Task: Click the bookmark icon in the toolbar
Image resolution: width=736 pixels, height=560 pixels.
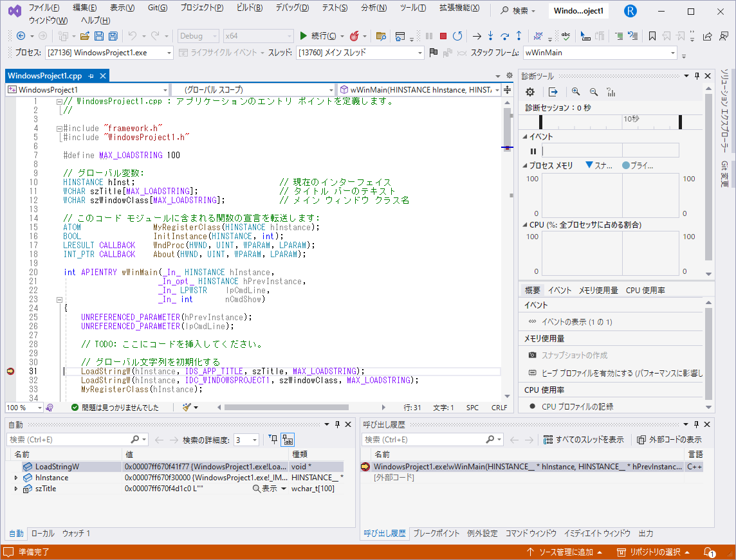Action: [652, 35]
